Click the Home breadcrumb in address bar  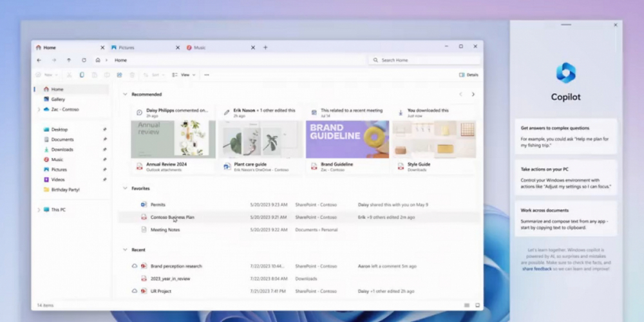pos(120,60)
